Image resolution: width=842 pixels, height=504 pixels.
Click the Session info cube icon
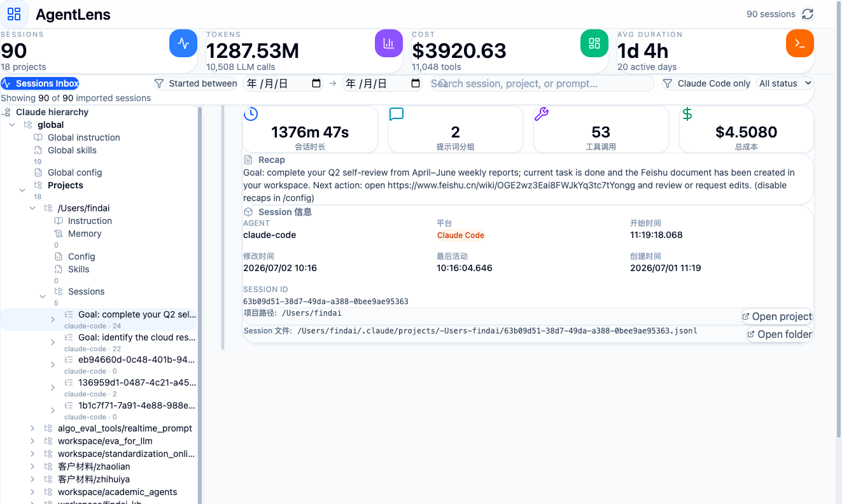248,212
